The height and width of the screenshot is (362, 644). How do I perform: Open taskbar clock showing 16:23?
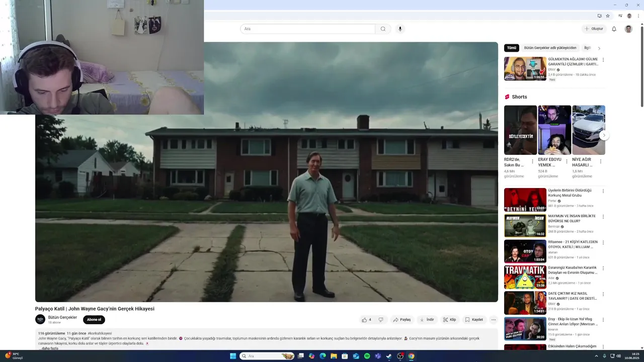coord(631,356)
